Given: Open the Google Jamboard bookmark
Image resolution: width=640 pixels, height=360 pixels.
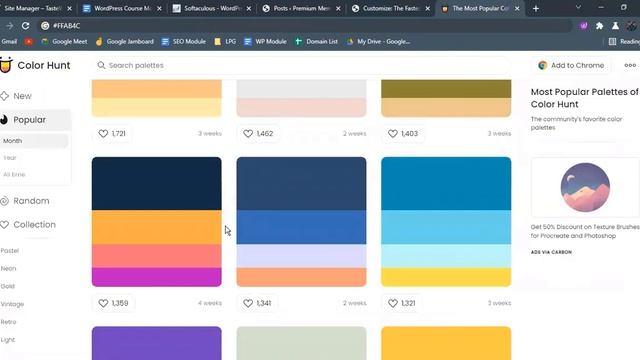Looking at the screenshot, I should (x=125, y=42).
